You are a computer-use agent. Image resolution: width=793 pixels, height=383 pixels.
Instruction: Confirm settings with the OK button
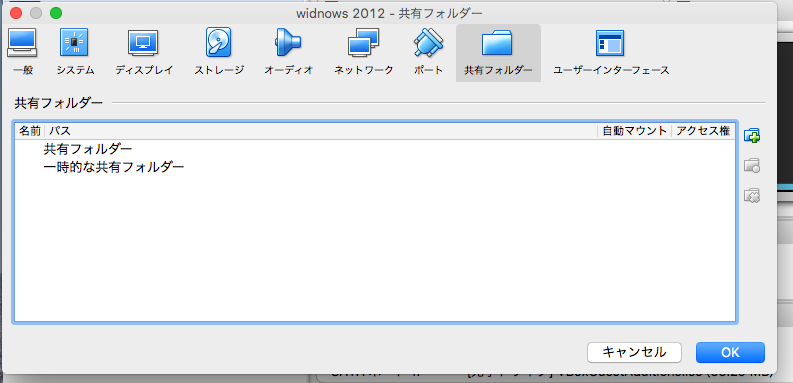(730, 352)
